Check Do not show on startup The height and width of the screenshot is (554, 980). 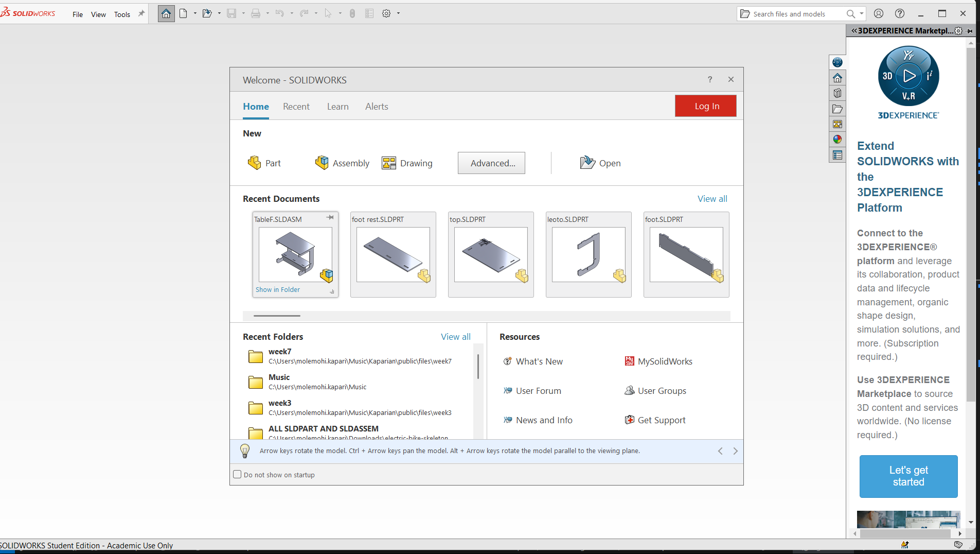pos(237,475)
